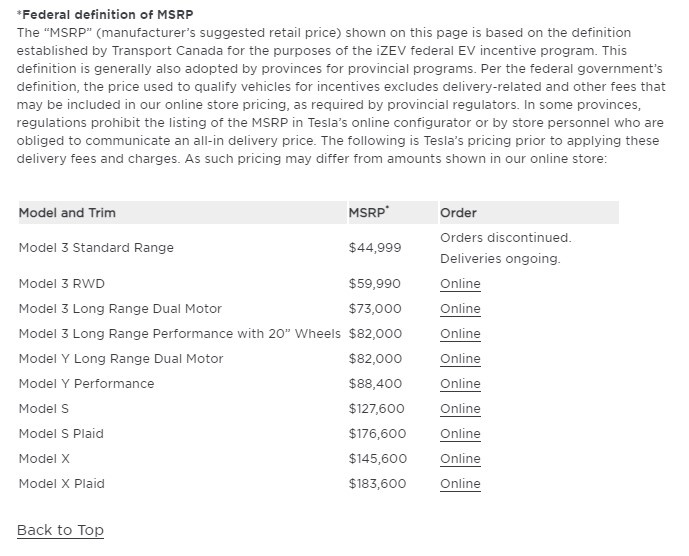Jump using the Back to Top link

pos(60,530)
